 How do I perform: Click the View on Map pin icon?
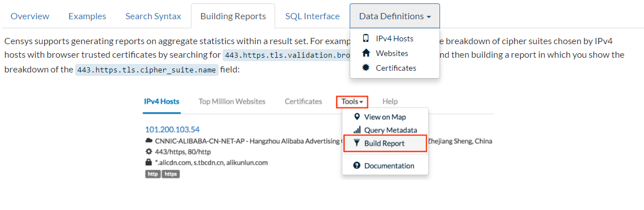point(357,117)
